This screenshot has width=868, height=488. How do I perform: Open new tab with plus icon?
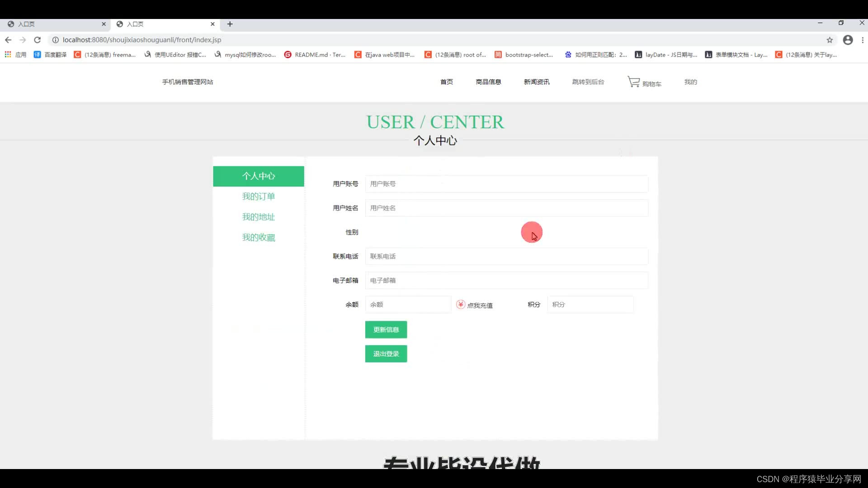(230, 24)
